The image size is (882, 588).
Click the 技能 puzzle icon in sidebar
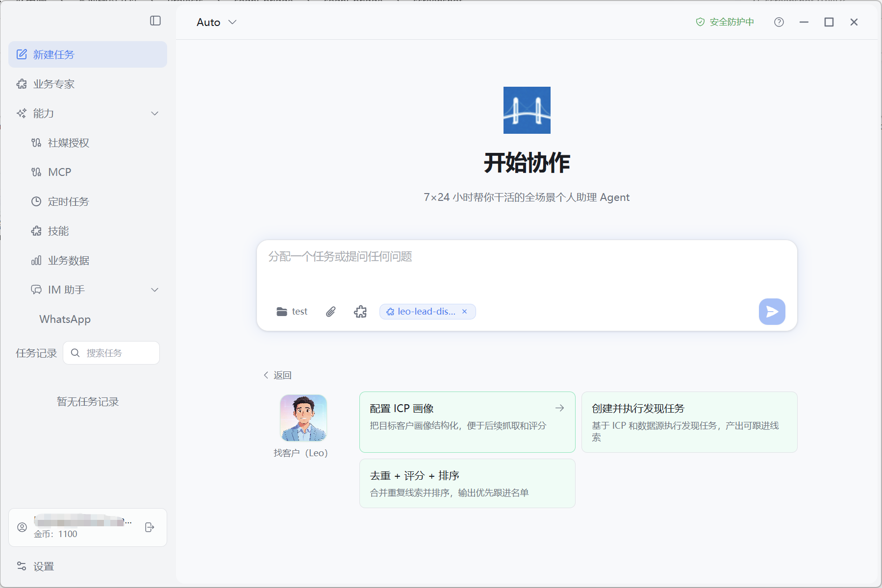click(36, 231)
